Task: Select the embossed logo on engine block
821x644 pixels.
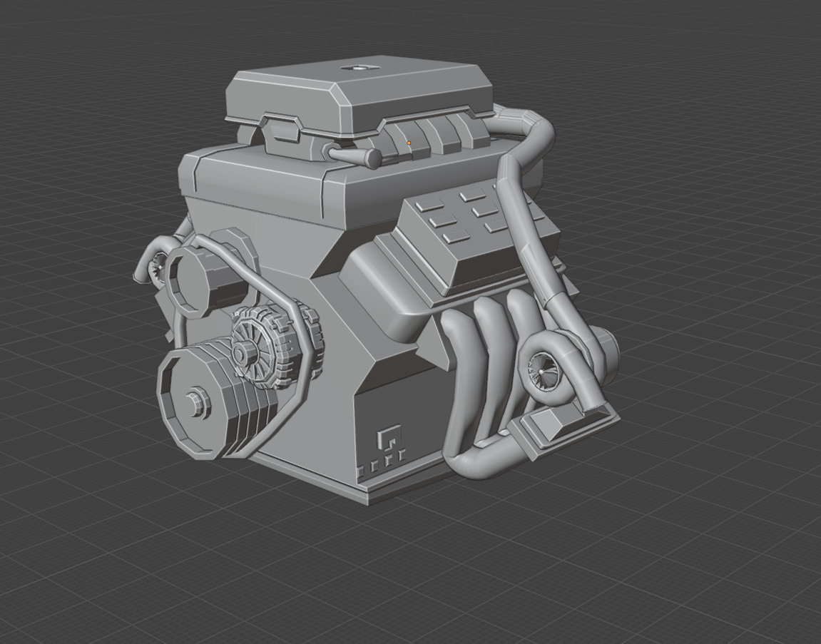Action: pyautogui.click(x=388, y=438)
